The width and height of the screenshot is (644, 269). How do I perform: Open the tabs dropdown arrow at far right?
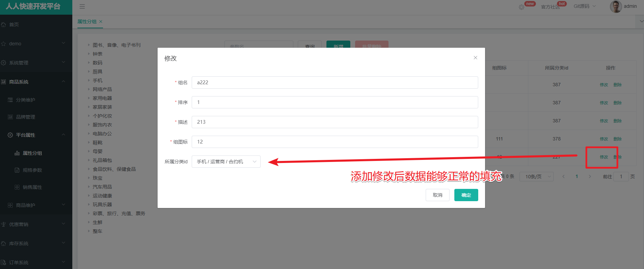(x=641, y=21)
